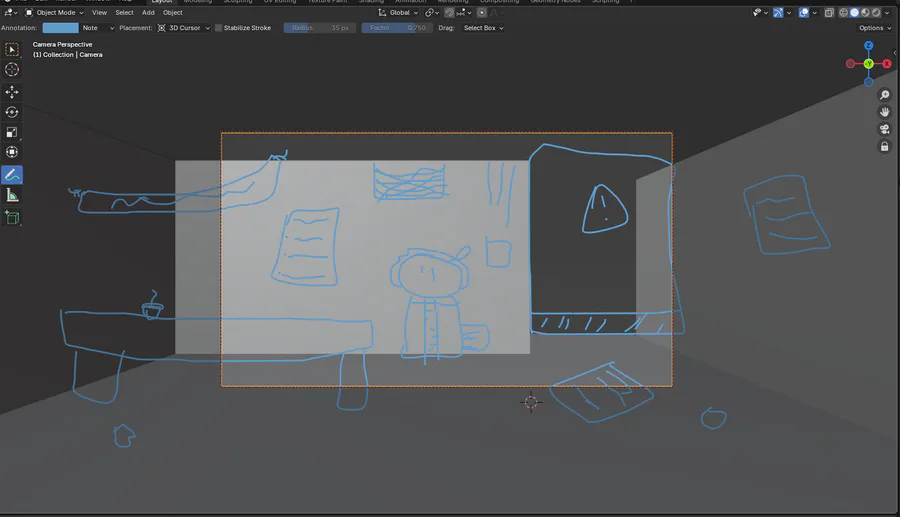Toggle the Snap magnet button
The width and height of the screenshot is (900, 517).
click(x=449, y=13)
